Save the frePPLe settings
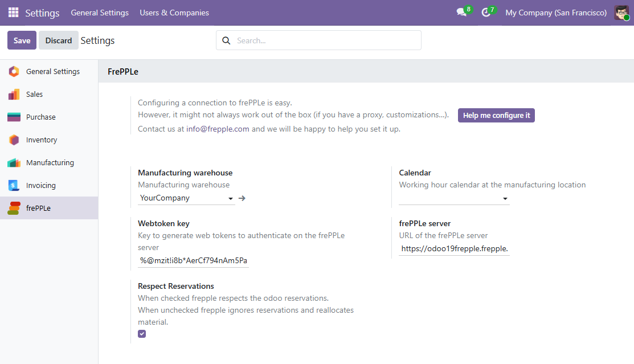This screenshot has width=634, height=364. [x=21, y=40]
